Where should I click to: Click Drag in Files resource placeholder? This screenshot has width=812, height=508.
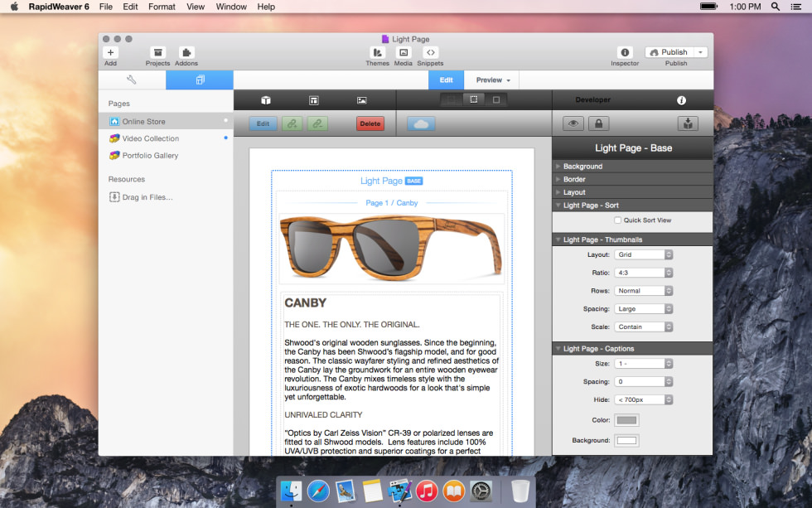[x=141, y=196]
